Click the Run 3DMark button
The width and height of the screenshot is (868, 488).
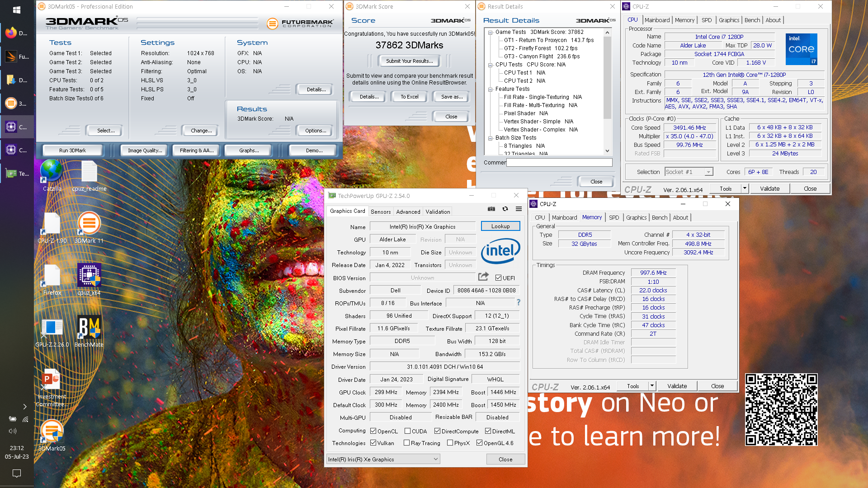[x=72, y=150]
